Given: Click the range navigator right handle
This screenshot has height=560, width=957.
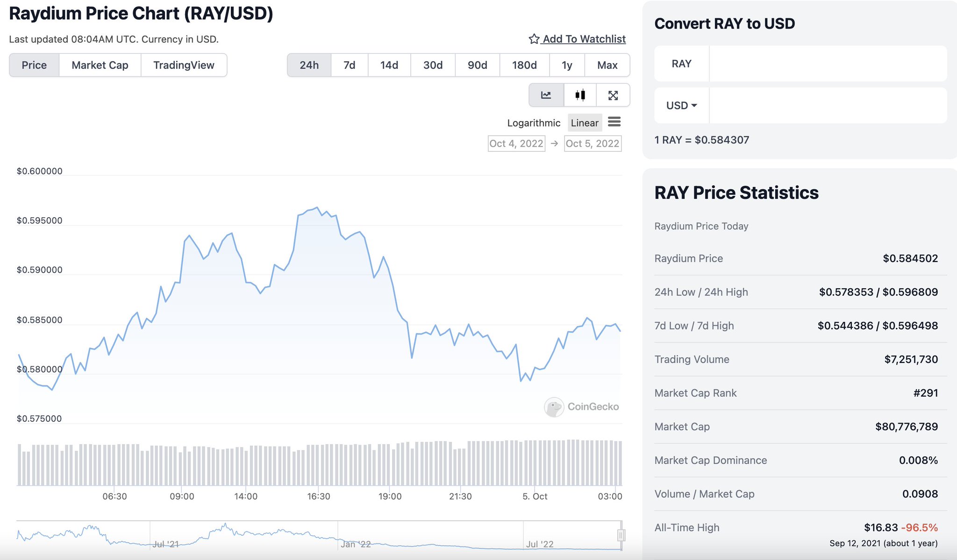Looking at the screenshot, I should (621, 535).
